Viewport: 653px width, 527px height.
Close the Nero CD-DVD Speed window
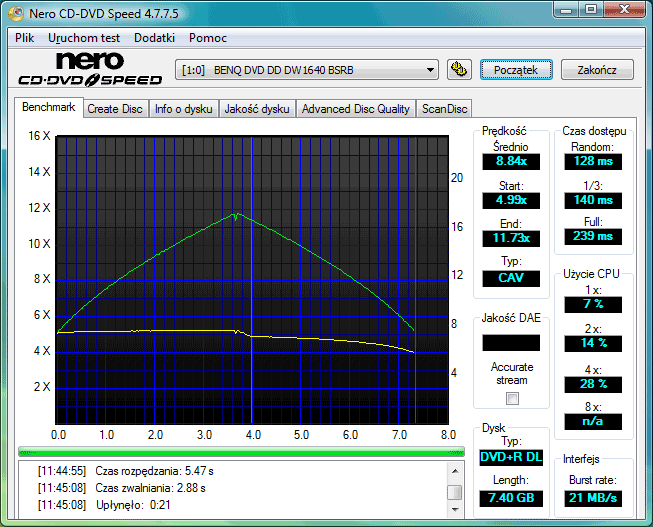click(x=624, y=10)
